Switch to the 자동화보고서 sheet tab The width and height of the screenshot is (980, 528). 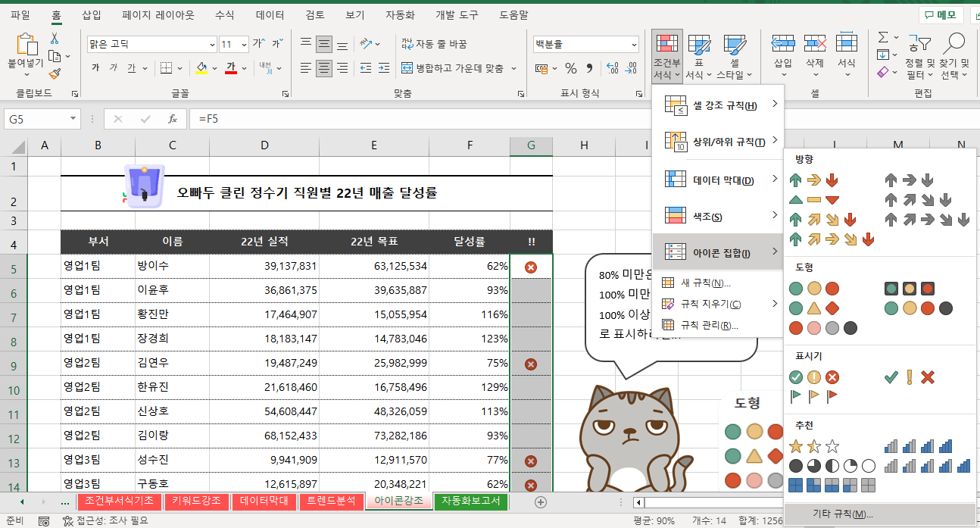[470, 501]
